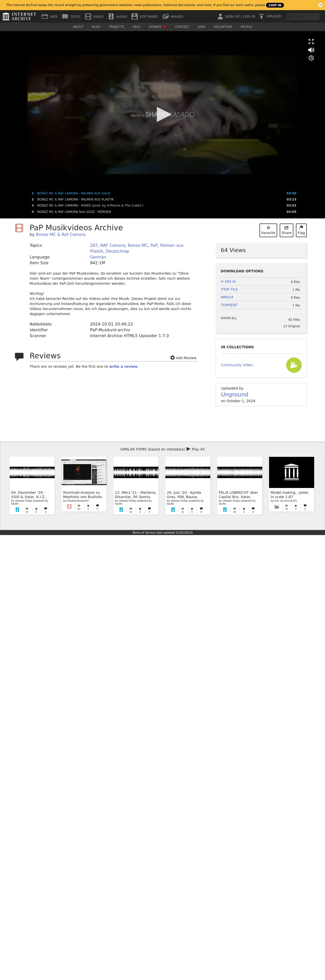This screenshot has width=325, height=980.
Task: Open the 04. Dezember '20 SSIO thumbnail
Action: (32, 472)
